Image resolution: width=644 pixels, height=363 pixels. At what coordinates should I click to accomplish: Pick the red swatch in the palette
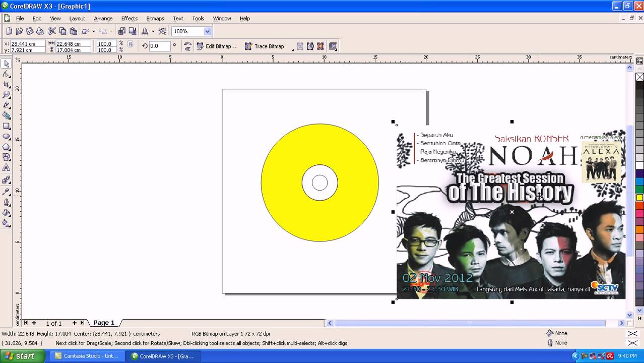639,205
